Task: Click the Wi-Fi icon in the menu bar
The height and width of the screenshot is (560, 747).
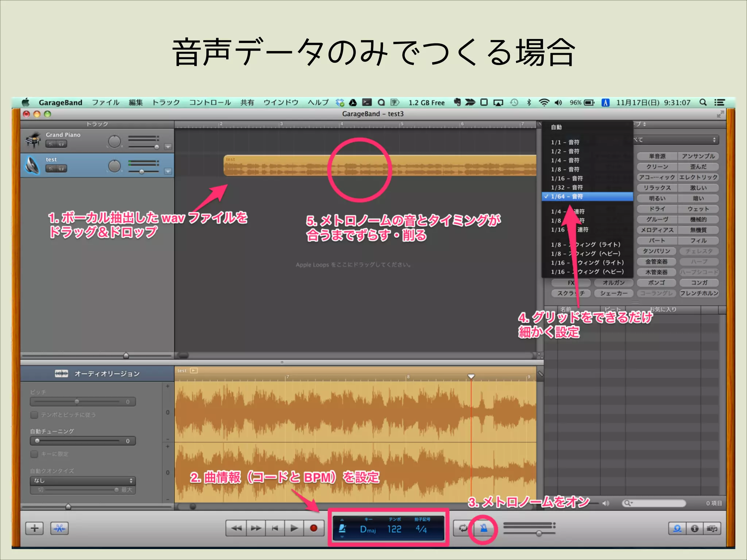Action: pos(544,102)
